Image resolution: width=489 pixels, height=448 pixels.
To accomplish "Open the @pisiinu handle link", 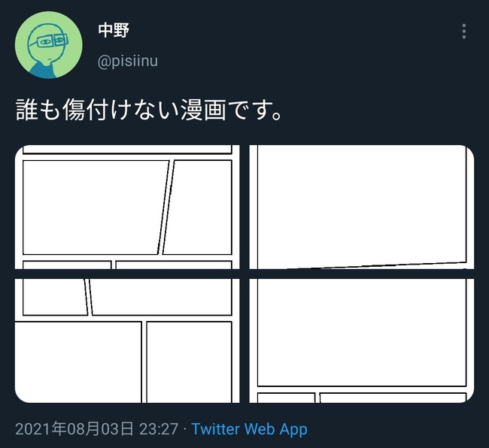I will point(128,61).
